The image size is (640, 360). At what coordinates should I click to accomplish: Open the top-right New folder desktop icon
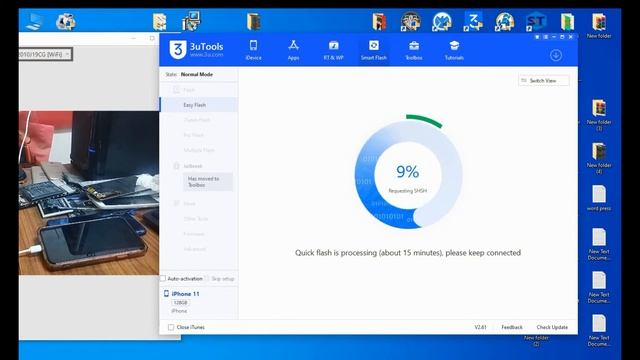tap(599, 26)
